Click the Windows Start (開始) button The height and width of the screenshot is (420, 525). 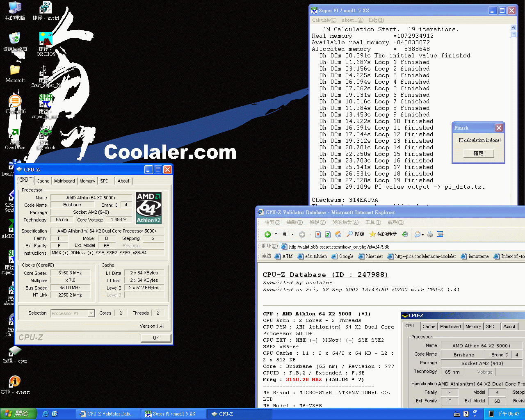click(x=18, y=414)
